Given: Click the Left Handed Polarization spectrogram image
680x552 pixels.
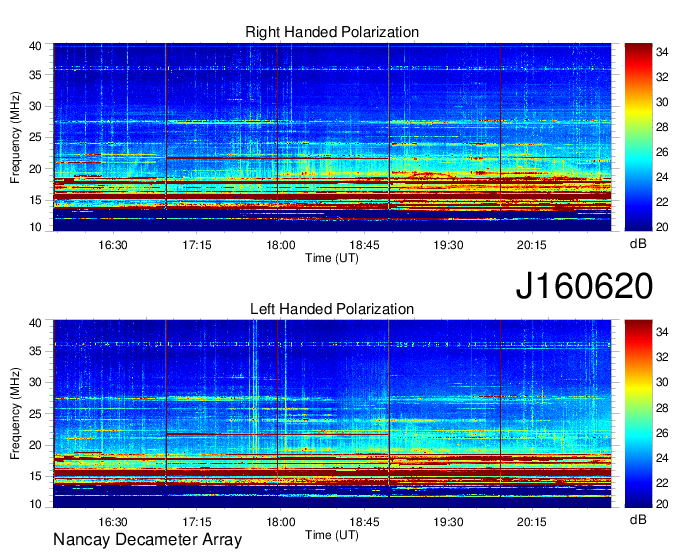Looking at the screenshot, I should click(x=332, y=414).
